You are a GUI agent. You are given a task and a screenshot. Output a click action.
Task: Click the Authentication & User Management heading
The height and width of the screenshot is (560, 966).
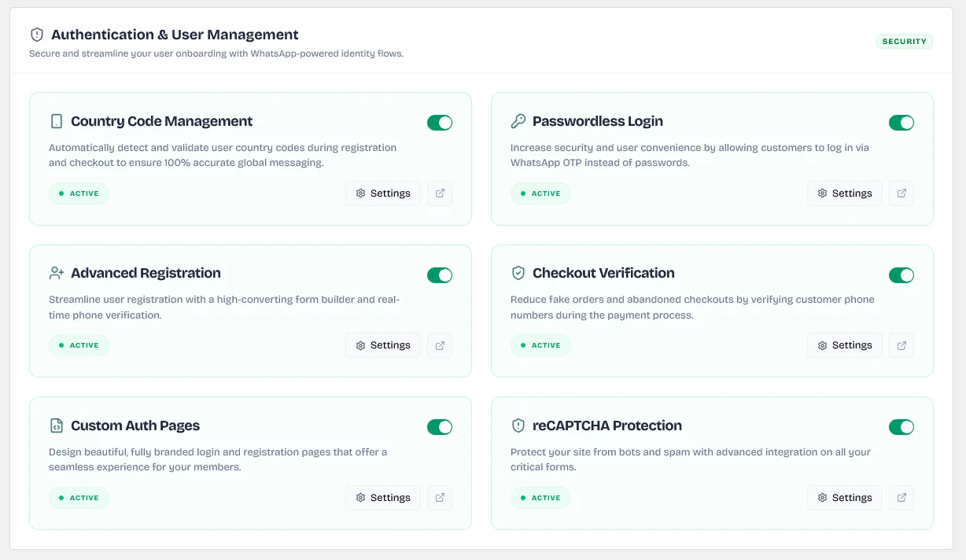tap(175, 35)
